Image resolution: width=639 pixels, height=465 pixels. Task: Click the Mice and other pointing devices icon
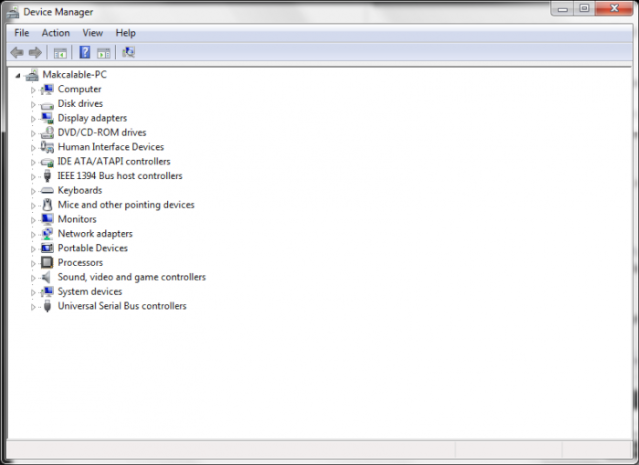point(47,205)
